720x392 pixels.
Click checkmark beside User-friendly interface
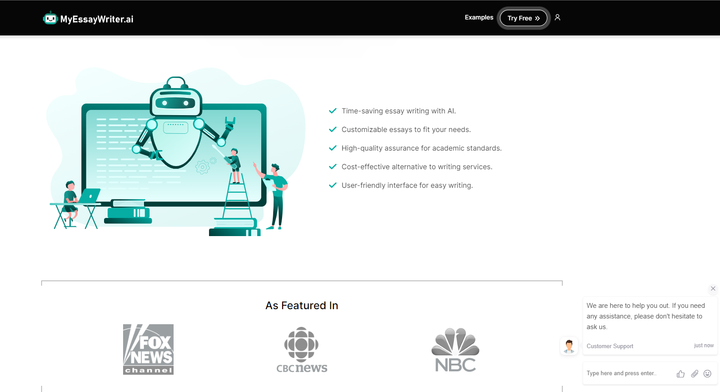click(x=333, y=185)
